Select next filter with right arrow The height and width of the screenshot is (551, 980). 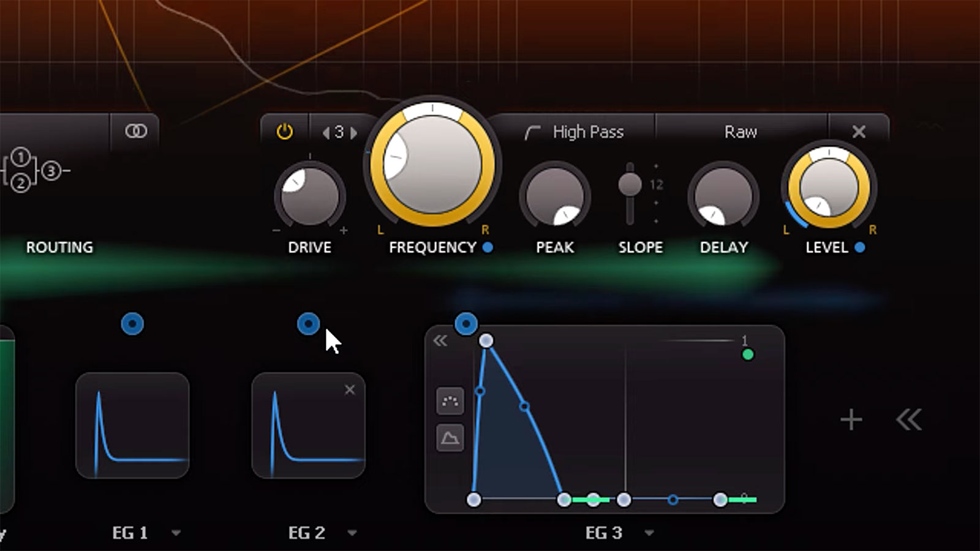354,132
